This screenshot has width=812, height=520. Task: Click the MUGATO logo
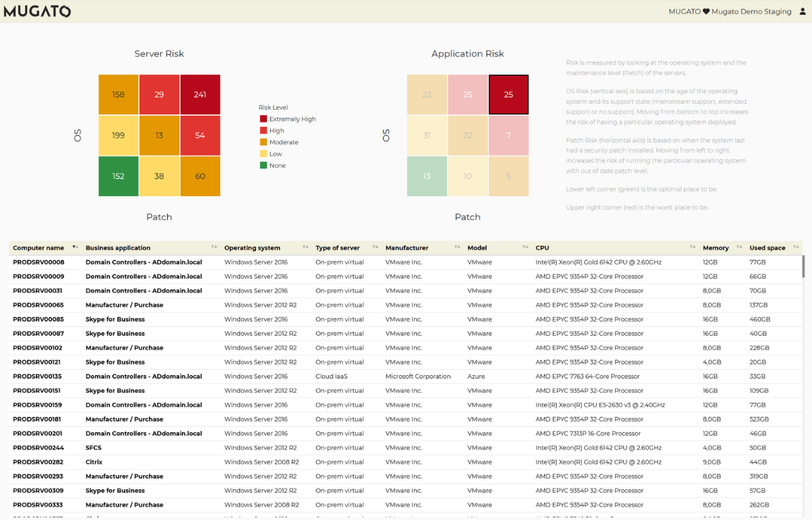pos(37,12)
